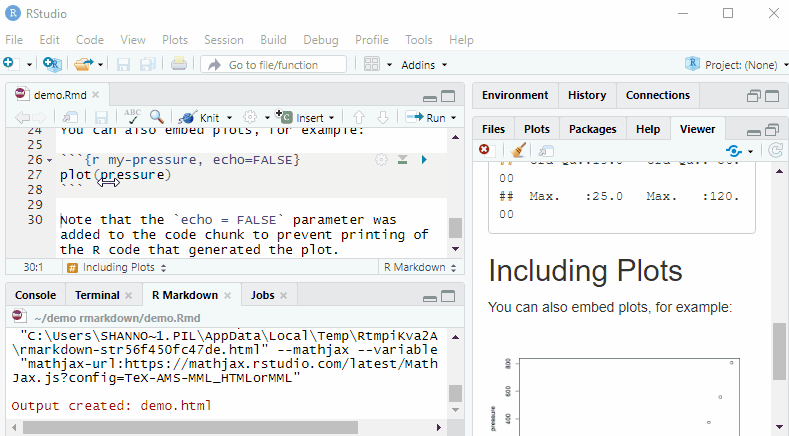Viewport: 789px width, 436px height.
Task: Close the Jobs tab
Action: tap(283, 296)
